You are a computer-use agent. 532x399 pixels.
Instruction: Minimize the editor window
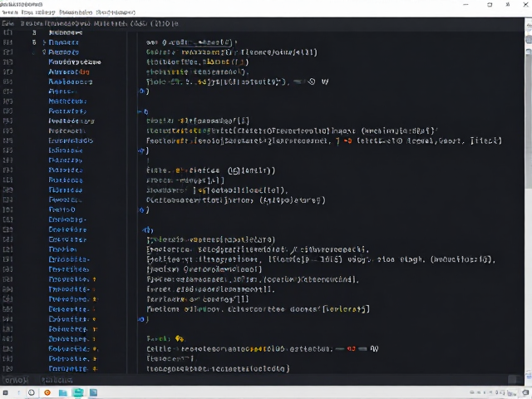[x=465, y=4]
